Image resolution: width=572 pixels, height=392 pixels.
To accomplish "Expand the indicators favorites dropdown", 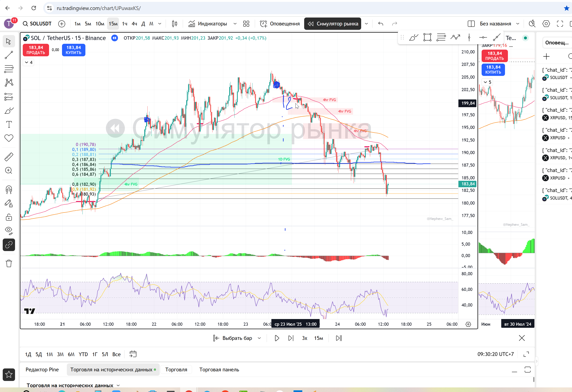I will 235,24.
